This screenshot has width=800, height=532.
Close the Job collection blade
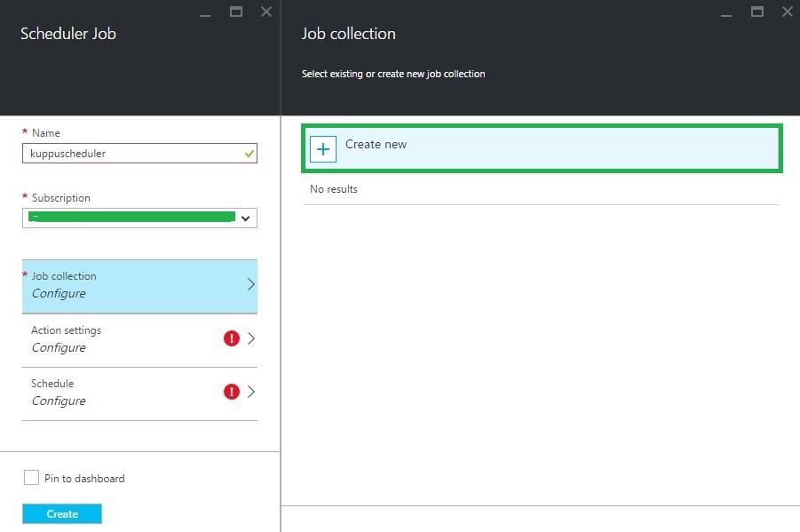point(788,12)
